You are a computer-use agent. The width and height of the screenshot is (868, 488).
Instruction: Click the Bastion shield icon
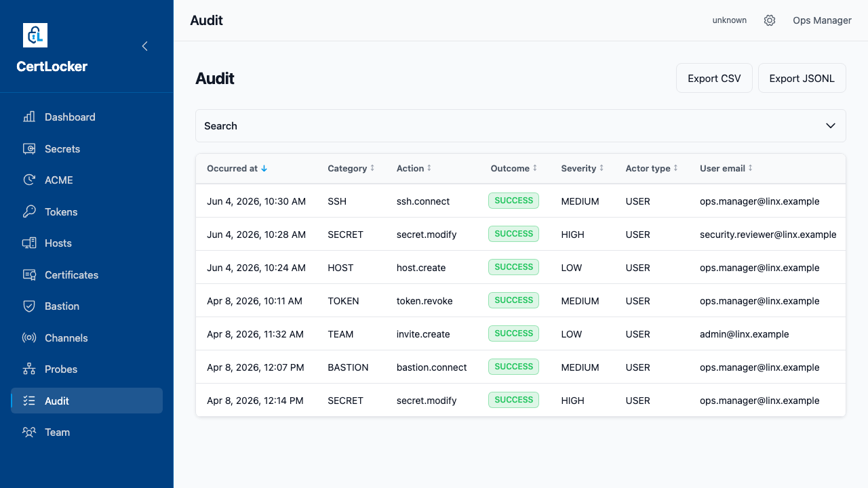pyautogui.click(x=29, y=306)
